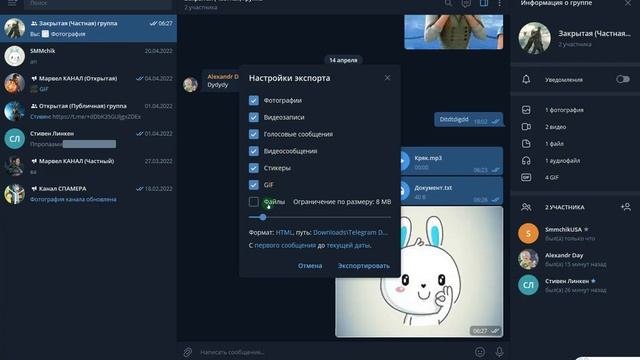
Task: Click the attach file paperclip icon
Action: [x=187, y=352]
